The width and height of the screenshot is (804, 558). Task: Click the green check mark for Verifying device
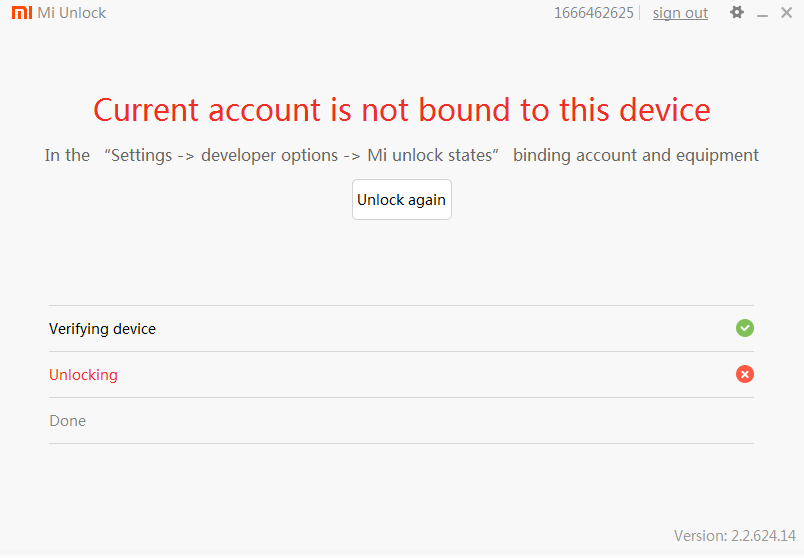click(745, 328)
